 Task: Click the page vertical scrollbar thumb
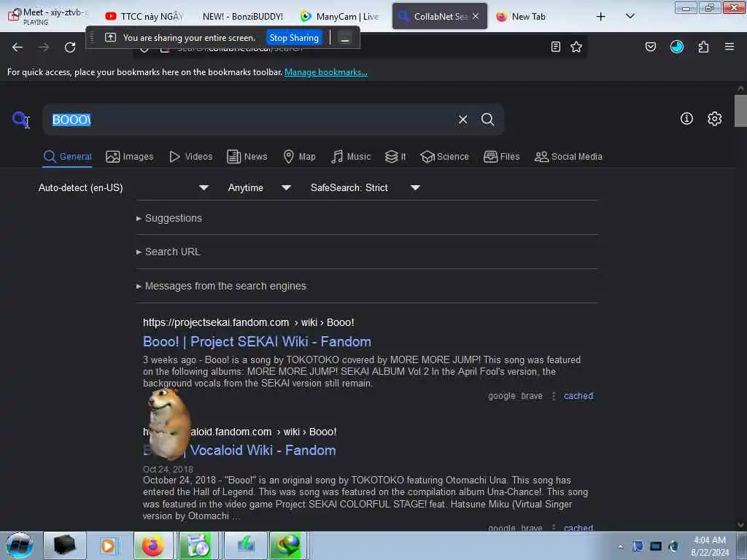(740, 111)
